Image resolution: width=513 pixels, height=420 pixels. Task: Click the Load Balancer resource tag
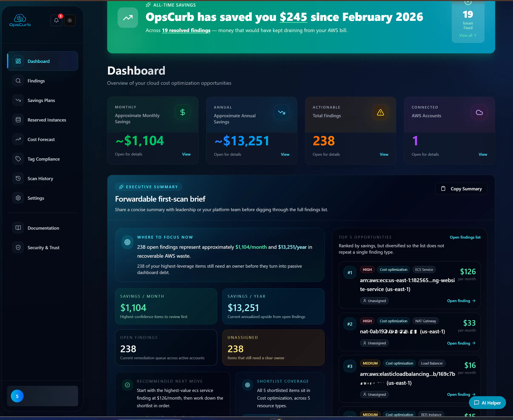tap(432, 363)
